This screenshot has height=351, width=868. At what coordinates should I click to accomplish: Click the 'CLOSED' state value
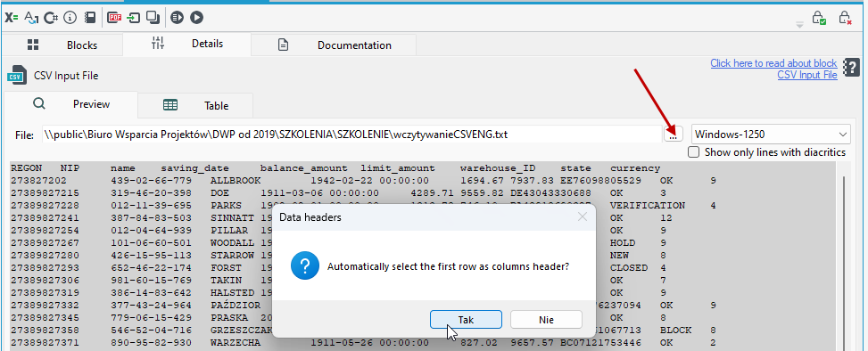629,268
